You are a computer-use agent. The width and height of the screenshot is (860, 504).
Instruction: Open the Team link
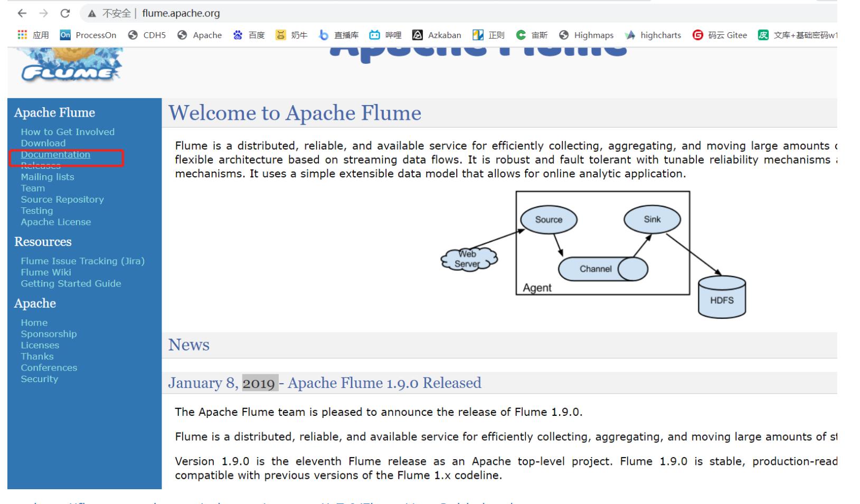tap(33, 188)
